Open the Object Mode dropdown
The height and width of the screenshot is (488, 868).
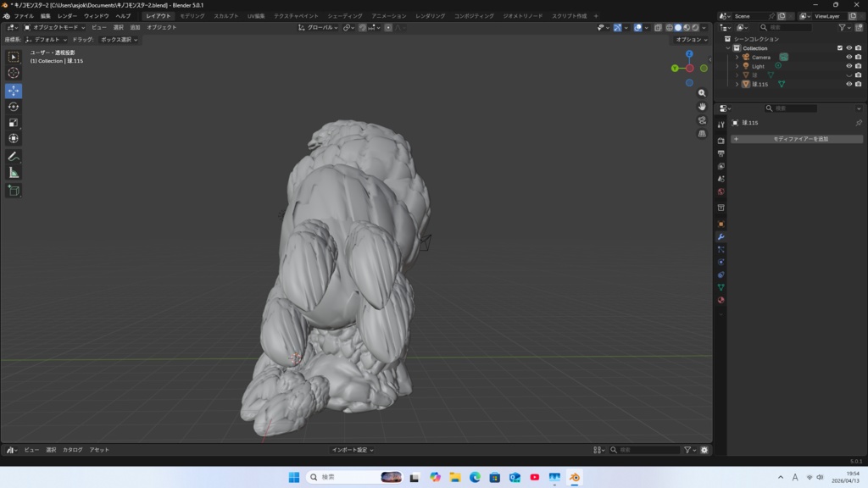(x=55, y=27)
